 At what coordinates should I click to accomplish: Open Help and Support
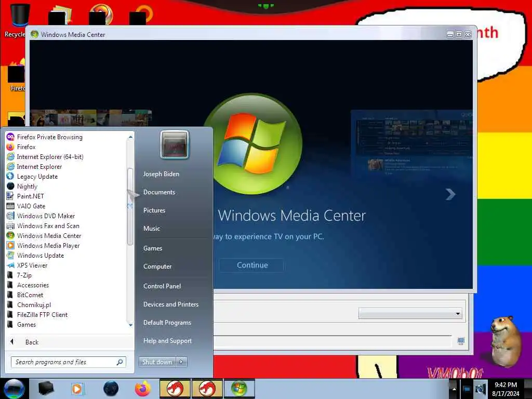pyautogui.click(x=167, y=341)
